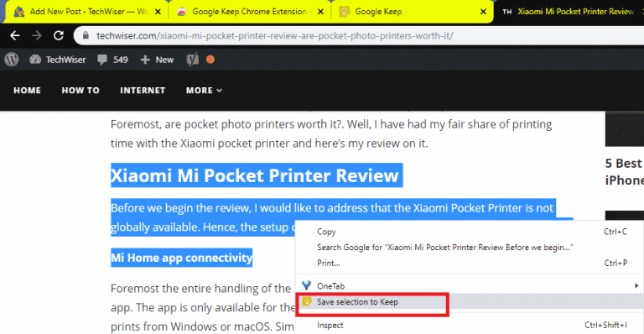Screen dimensions: 644x334
Task: Choose Save selection to Keep
Action: coord(470,301)
